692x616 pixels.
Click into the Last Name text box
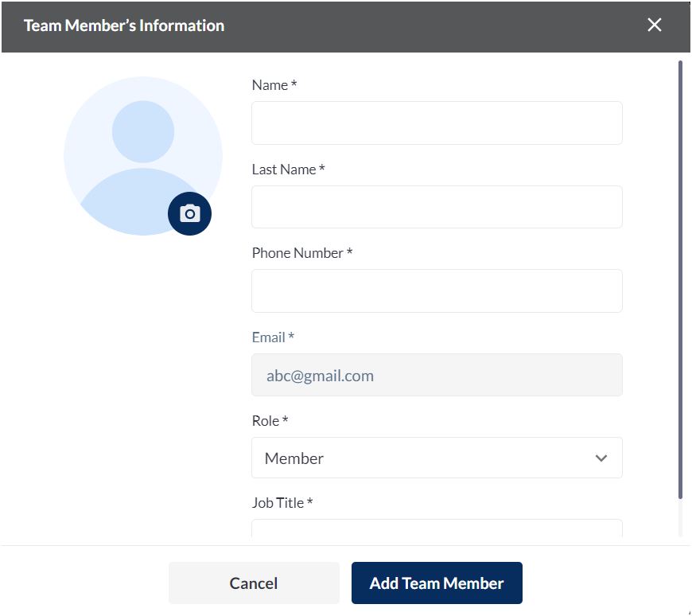[x=437, y=207]
